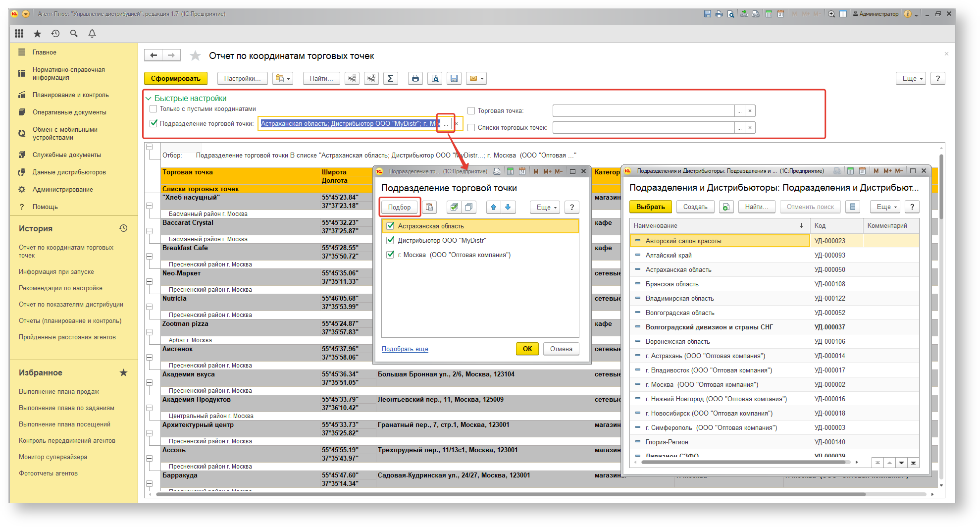
Task: Open favorites star in the top tools panel
Action: (37, 34)
